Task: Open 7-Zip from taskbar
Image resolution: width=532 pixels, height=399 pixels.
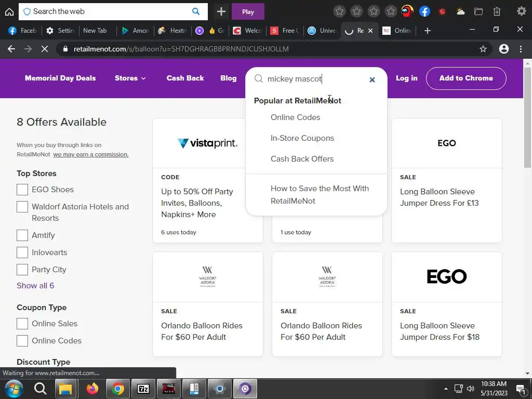Action: pyautogui.click(x=143, y=389)
